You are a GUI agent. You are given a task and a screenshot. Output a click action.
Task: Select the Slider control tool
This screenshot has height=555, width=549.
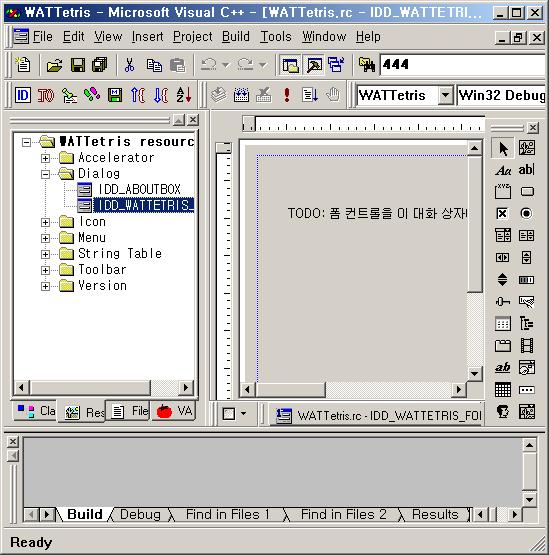pos(503,302)
